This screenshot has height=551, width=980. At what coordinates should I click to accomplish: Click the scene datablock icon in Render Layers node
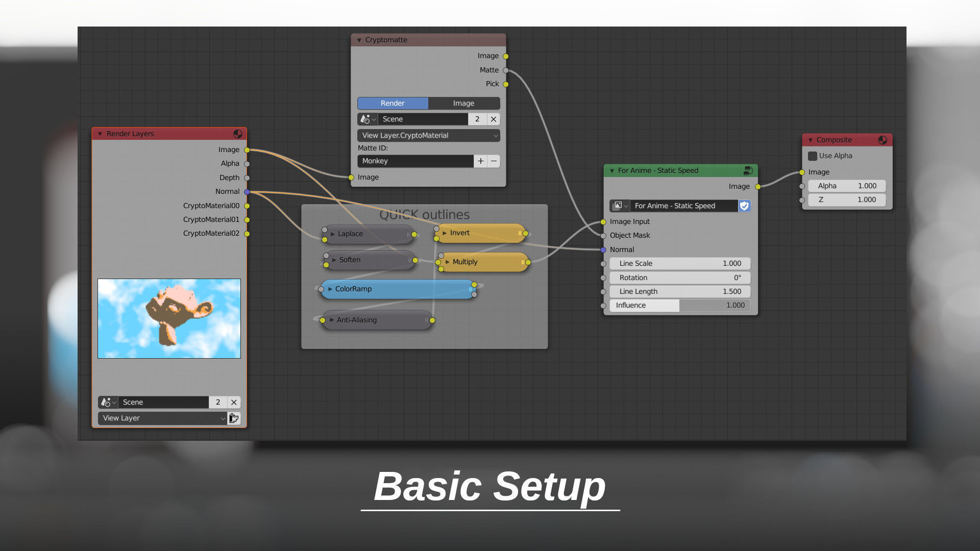(x=107, y=402)
